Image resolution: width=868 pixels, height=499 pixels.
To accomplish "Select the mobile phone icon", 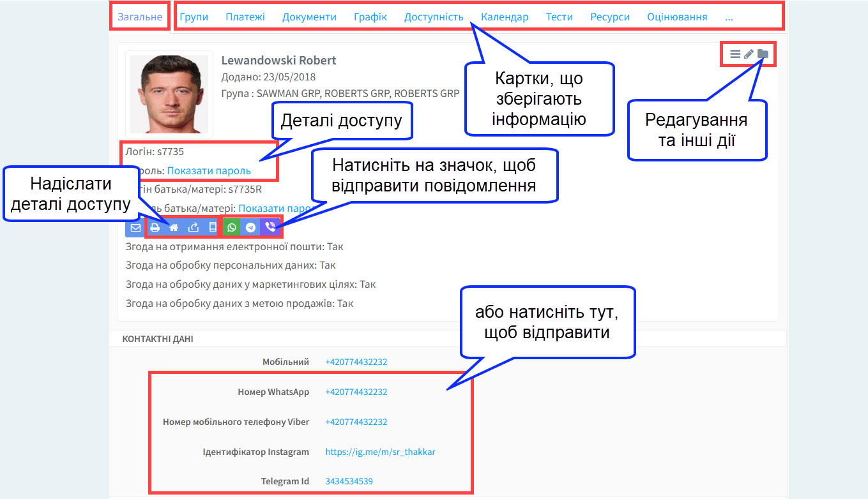I will [x=212, y=227].
